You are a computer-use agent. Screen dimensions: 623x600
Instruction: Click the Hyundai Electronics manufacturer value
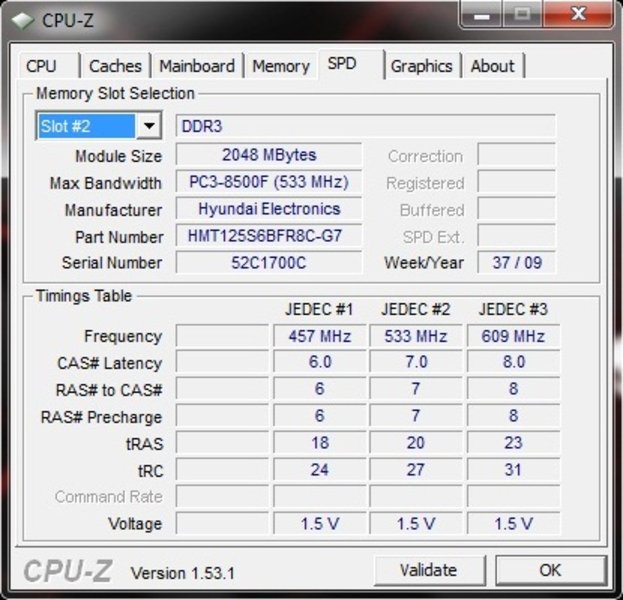click(269, 209)
